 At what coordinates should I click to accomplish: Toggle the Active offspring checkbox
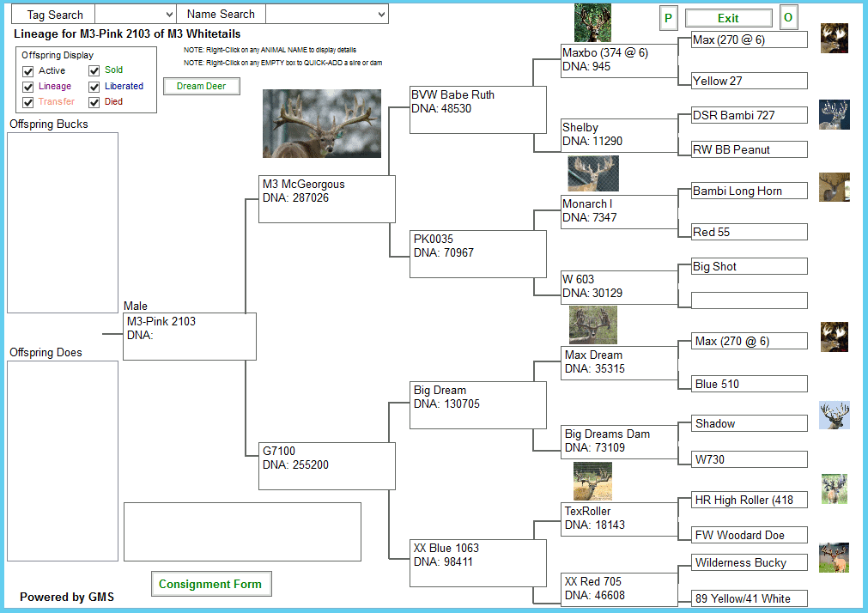[28, 71]
